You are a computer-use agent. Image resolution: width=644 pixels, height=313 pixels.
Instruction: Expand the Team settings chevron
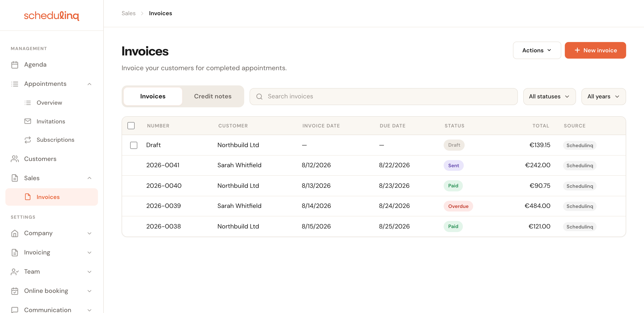tap(89, 272)
